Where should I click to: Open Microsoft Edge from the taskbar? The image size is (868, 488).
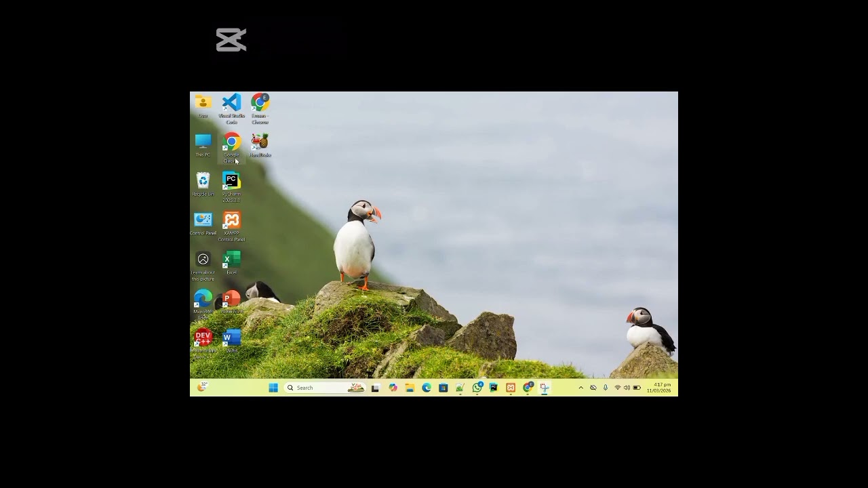click(x=427, y=388)
